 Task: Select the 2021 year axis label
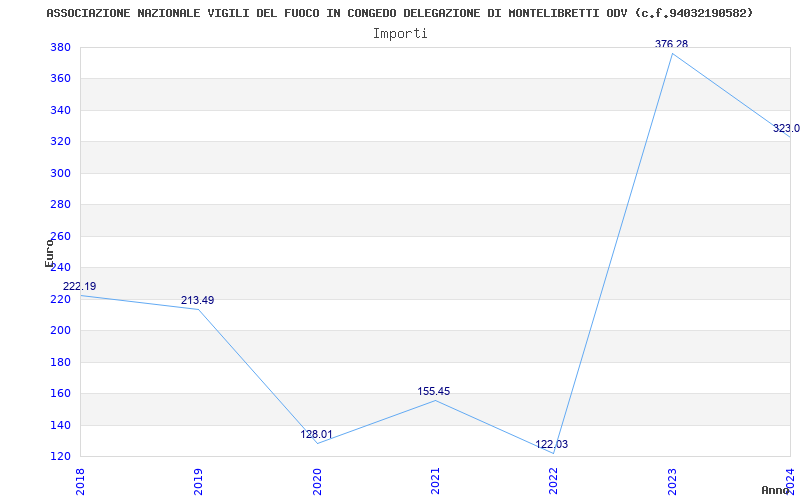(x=435, y=481)
